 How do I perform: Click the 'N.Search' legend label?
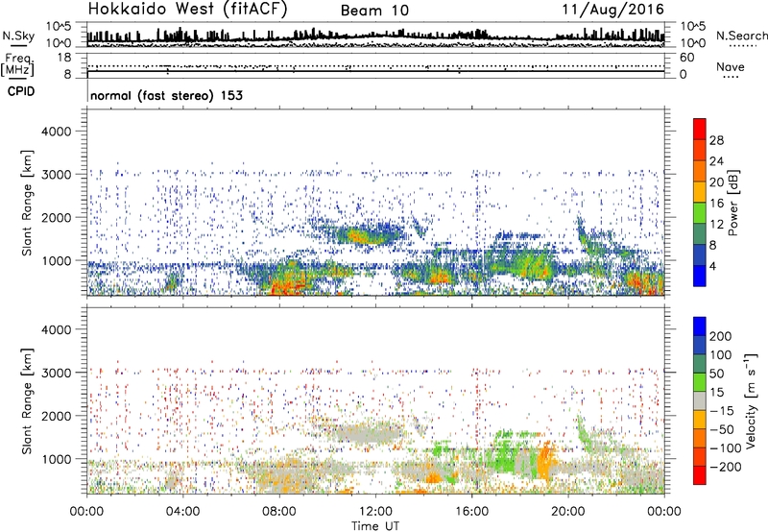tap(741, 36)
